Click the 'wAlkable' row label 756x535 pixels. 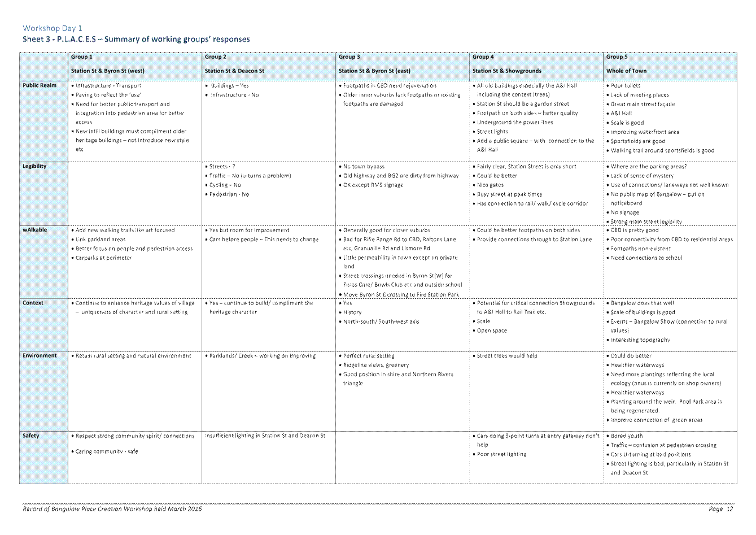[x=35, y=230]
